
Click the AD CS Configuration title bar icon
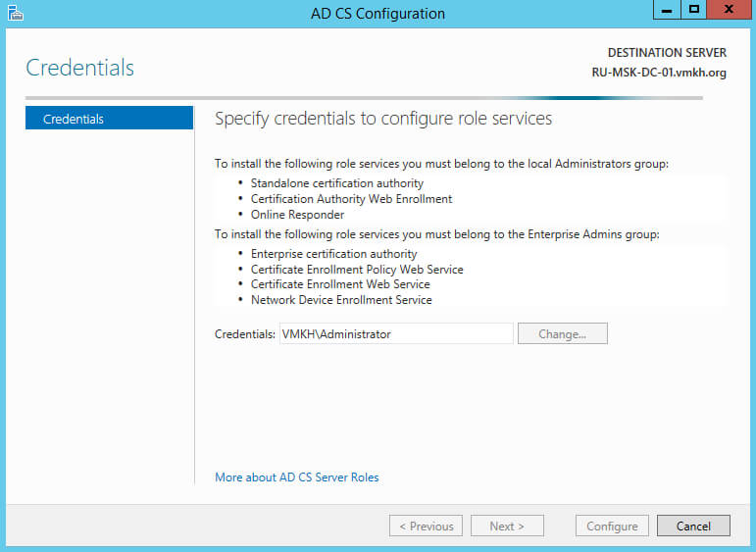(16, 13)
